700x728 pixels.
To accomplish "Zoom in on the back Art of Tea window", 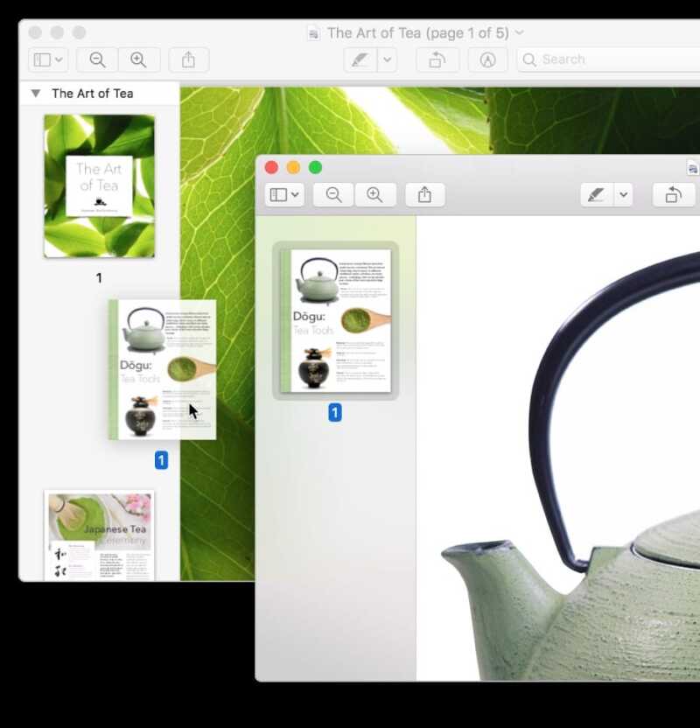I will click(x=138, y=59).
